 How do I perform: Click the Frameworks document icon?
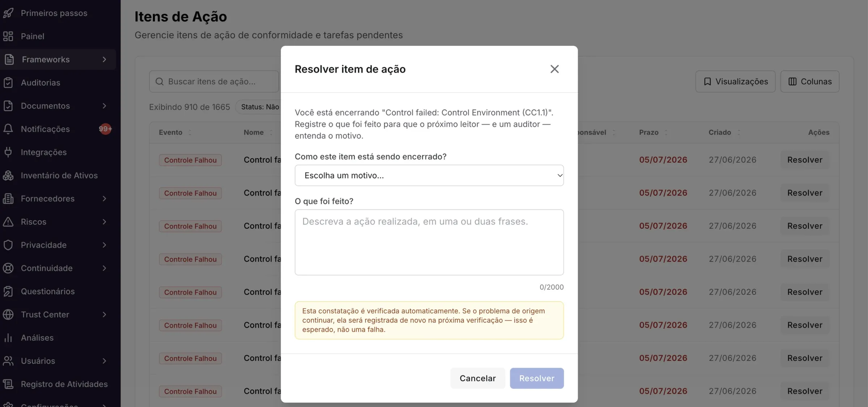pos(9,59)
